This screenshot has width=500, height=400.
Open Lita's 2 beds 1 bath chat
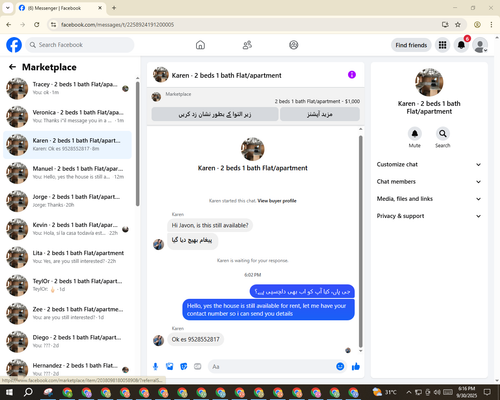point(68,257)
